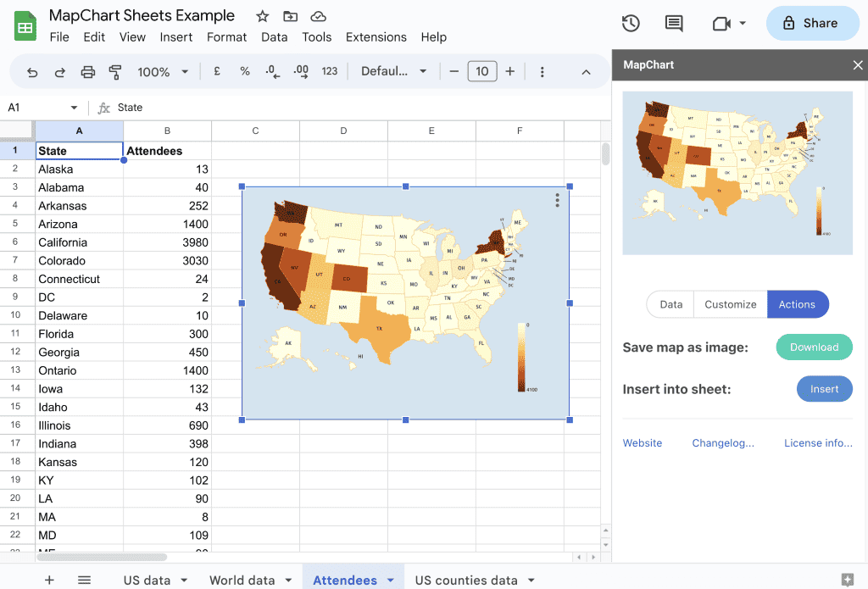Image resolution: width=868 pixels, height=589 pixels.
Task: Click the map preview thumbnail in sidebar
Action: tap(737, 173)
